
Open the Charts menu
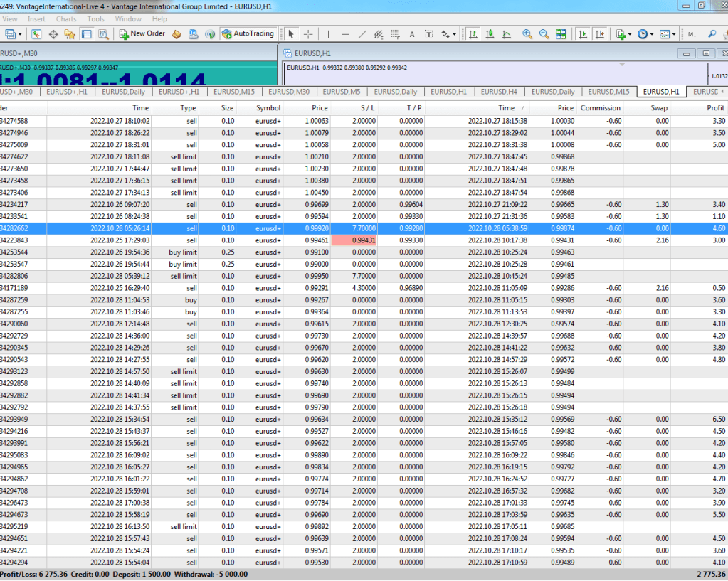pyautogui.click(x=66, y=19)
